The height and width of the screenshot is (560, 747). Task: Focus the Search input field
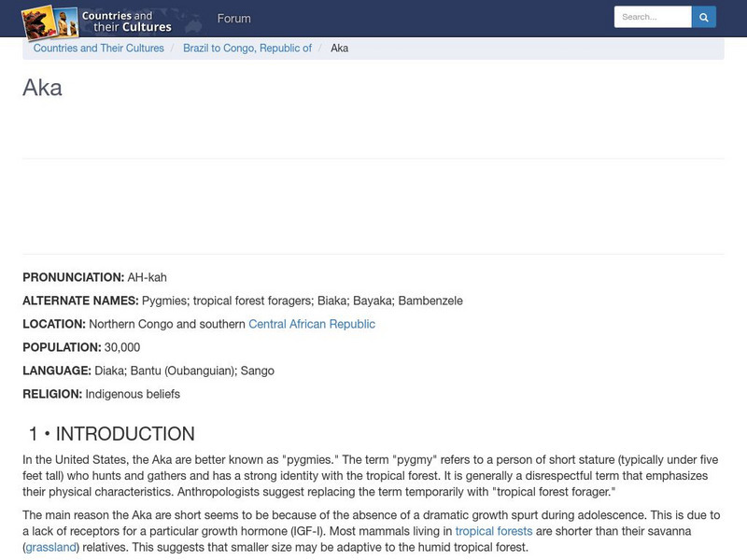653,17
